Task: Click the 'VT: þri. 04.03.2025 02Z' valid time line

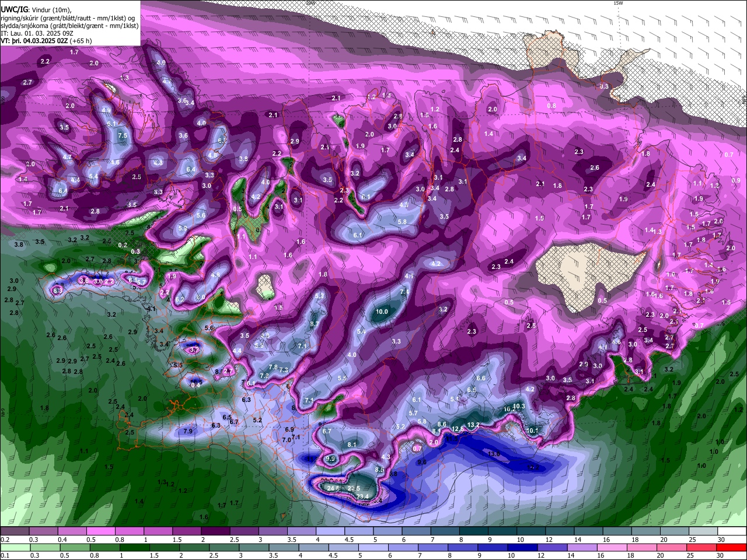Action: coord(34,41)
